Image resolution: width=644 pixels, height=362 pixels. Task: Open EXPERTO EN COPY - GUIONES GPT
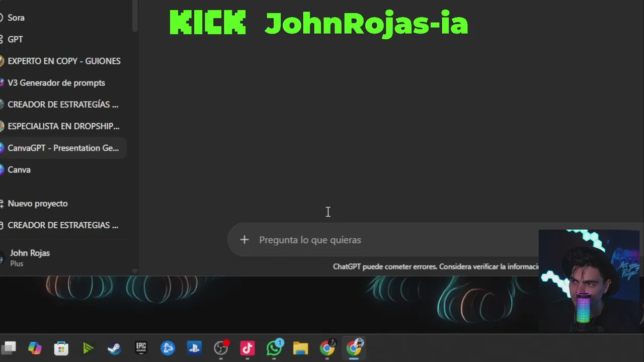63,61
